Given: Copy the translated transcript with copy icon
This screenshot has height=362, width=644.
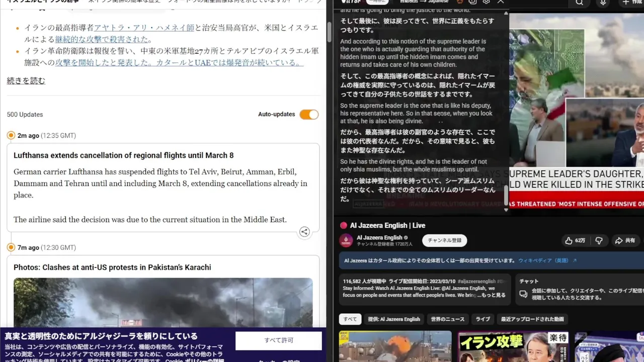Looking at the screenshot, I should coord(472,2).
